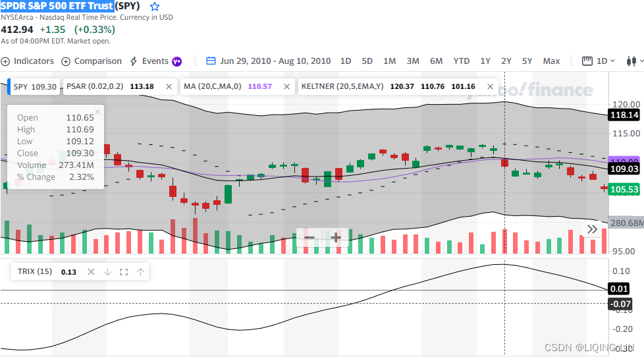Image resolution: width=644 pixels, height=359 pixels.
Task: Click the 280.68M volume axis label
Action: (626, 223)
